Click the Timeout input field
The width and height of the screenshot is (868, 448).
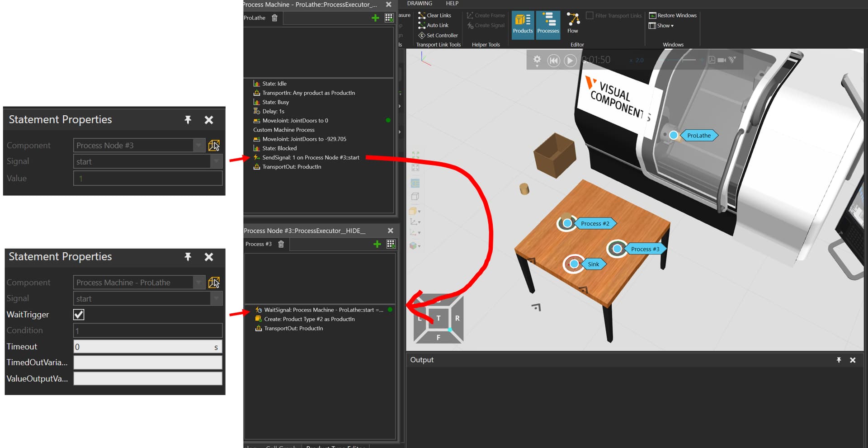tap(143, 347)
